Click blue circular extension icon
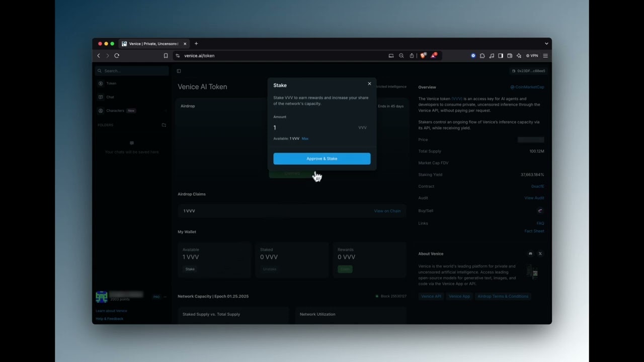Viewport: 644px width, 362px height. click(x=473, y=56)
